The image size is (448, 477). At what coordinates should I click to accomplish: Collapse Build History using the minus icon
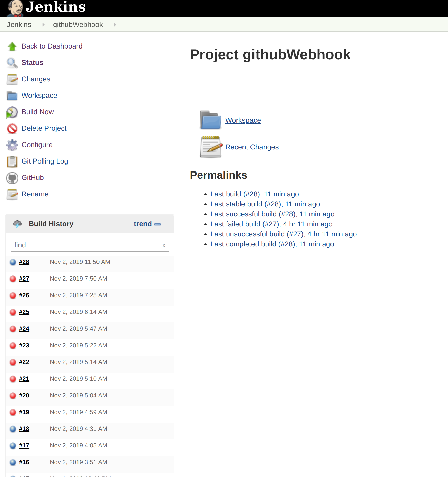click(x=158, y=224)
